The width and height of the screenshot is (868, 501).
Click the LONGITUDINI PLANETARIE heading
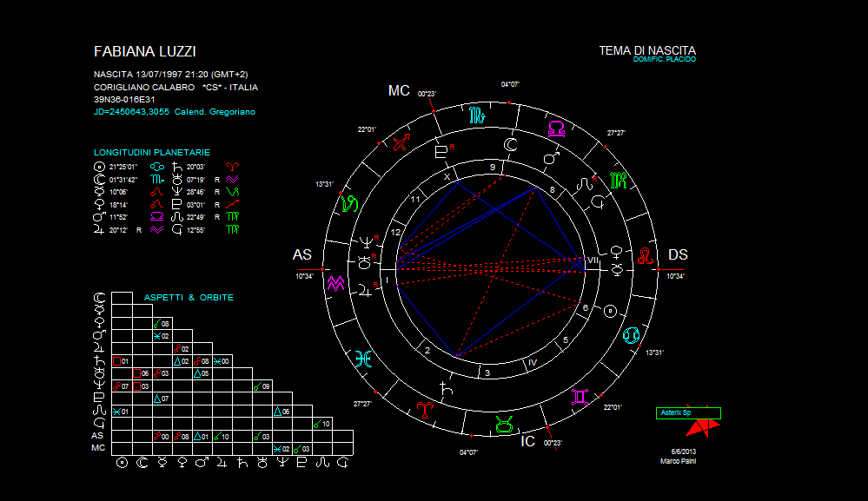click(152, 153)
